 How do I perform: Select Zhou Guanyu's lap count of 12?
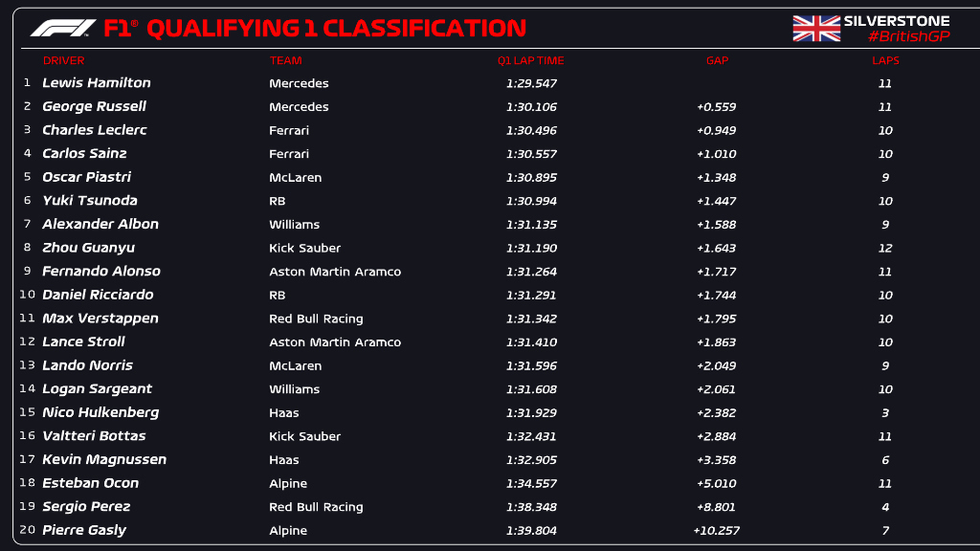coord(885,248)
